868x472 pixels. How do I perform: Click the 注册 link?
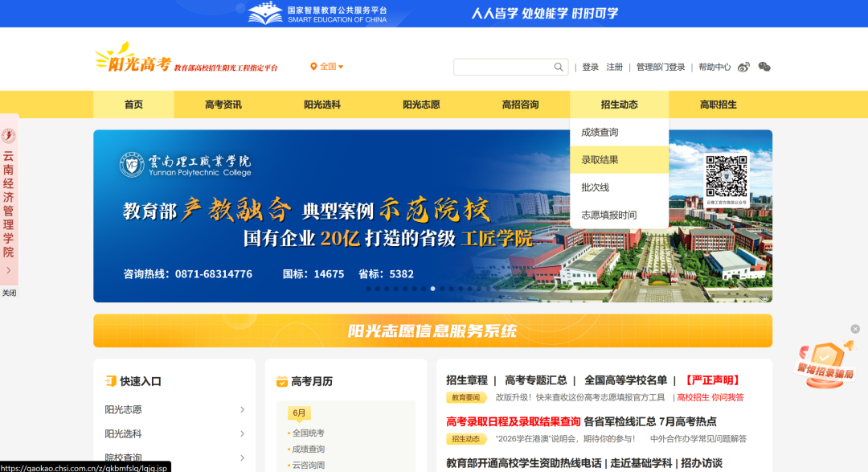coord(615,67)
